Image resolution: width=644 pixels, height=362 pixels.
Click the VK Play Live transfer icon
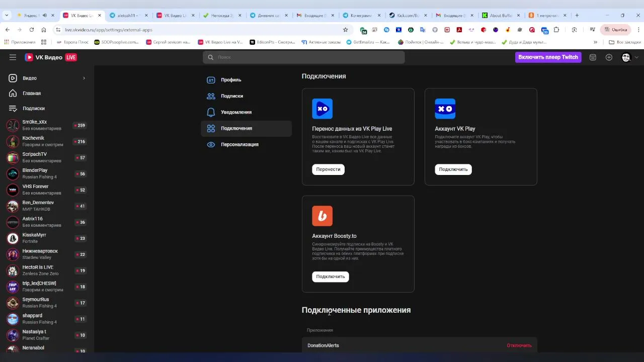322,109
